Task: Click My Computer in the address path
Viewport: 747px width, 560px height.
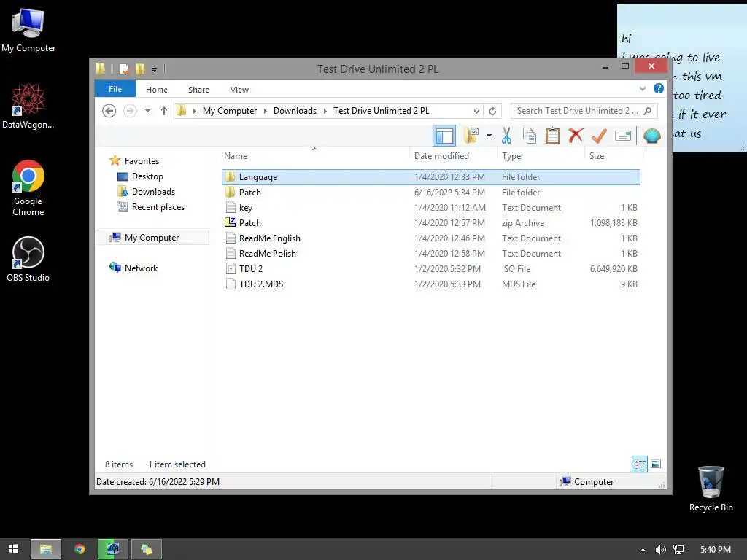Action: pos(230,111)
